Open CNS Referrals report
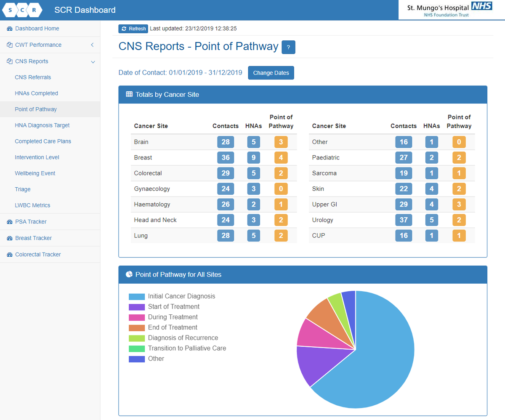The width and height of the screenshot is (505, 420). [33, 77]
